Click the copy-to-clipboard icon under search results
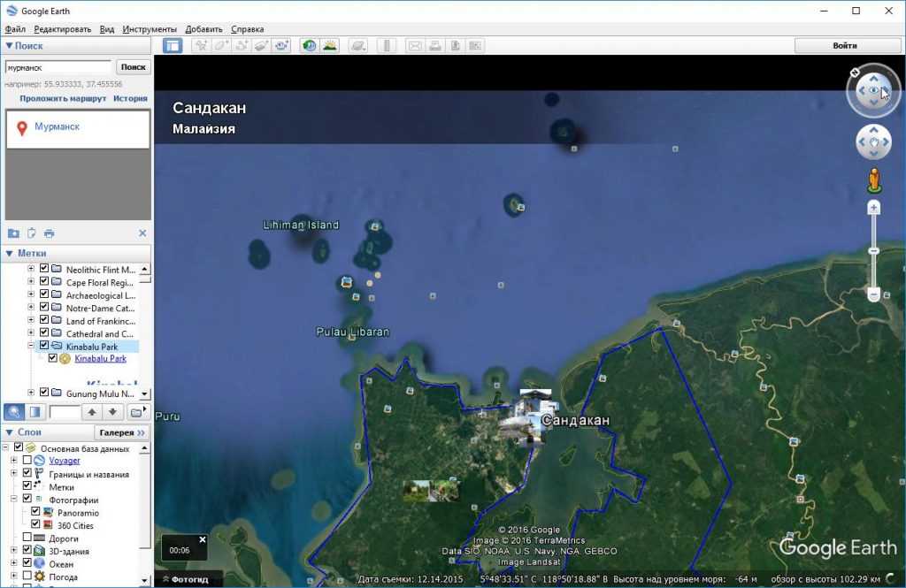The image size is (906, 588). tap(31, 233)
